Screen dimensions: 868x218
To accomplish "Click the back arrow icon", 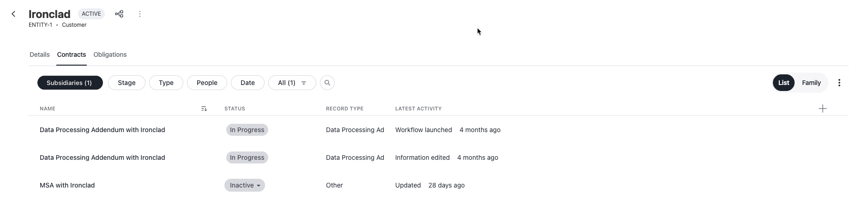I will coord(13,14).
